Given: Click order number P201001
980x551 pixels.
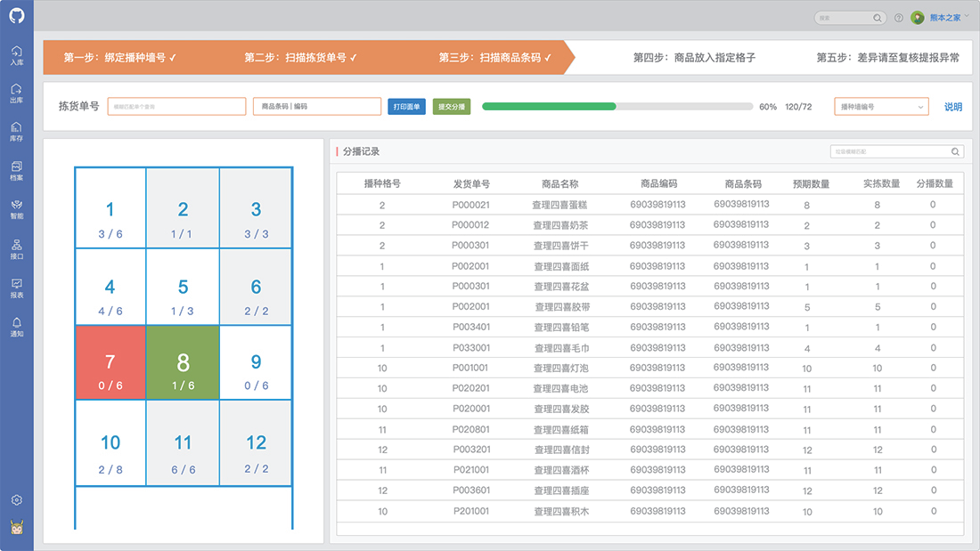Looking at the screenshot, I should click(471, 511).
